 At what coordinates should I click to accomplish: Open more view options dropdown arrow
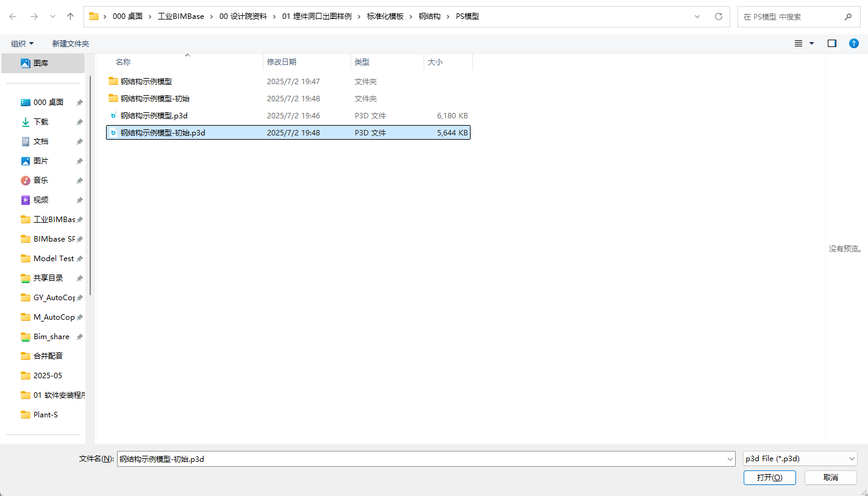pyautogui.click(x=811, y=43)
